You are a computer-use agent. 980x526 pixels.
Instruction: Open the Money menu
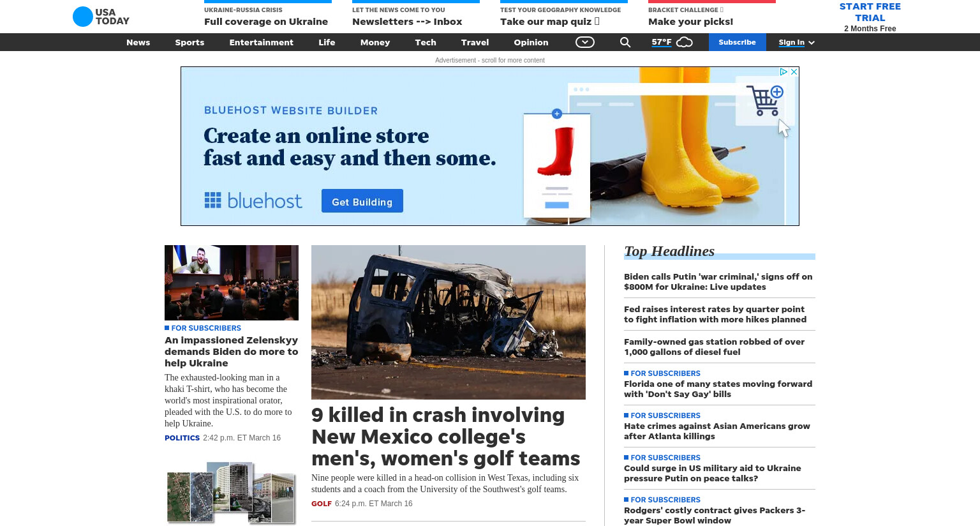click(375, 42)
